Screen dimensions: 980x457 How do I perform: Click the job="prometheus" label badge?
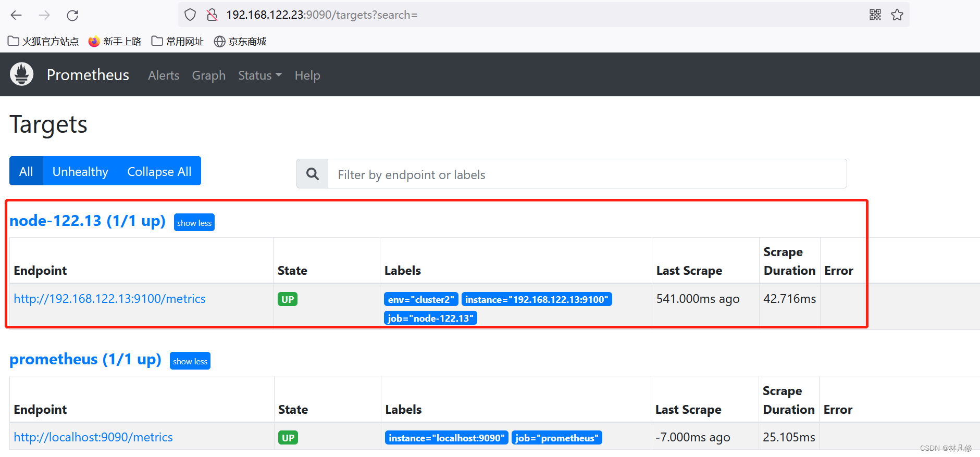click(557, 438)
